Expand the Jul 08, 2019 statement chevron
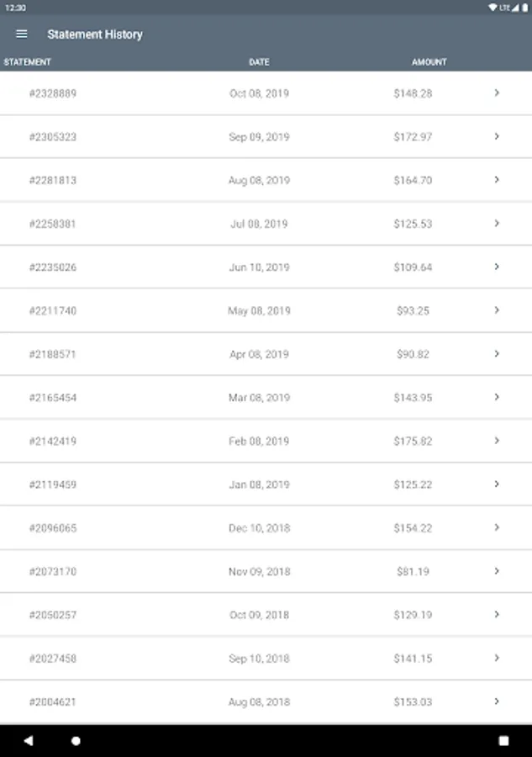This screenshot has width=532, height=757. coord(497,224)
